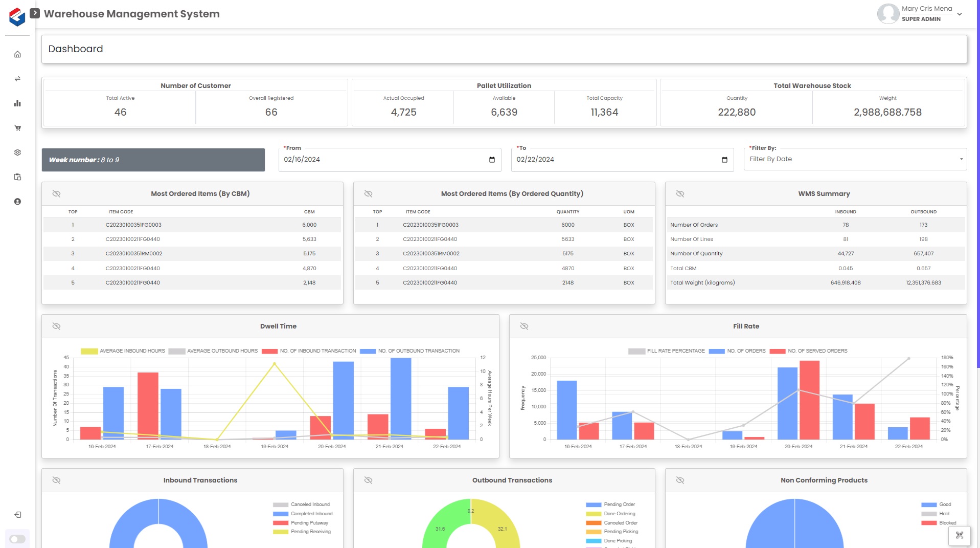980x548 pixels.
Task: Open the Home icon in the sidebar
Action: (17, 54)
